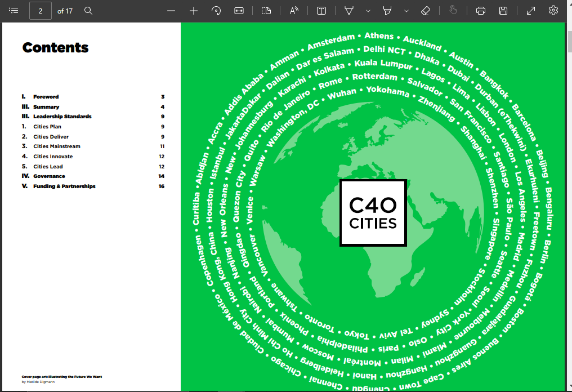Select the Draw pen tool
The image size is (572, 392).
[x=349, y=11]
